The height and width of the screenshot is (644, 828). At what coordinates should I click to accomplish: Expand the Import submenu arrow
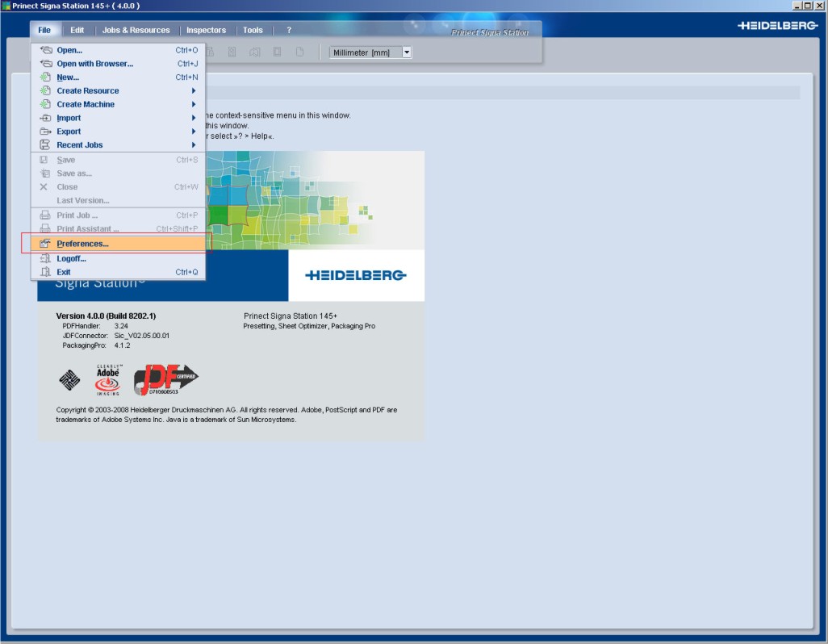point(194,119)
